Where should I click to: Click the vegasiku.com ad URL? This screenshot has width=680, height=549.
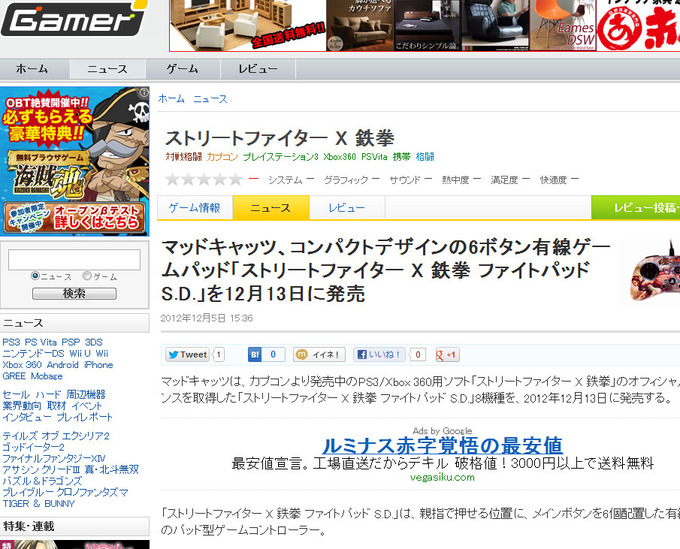(x=442, y=477)
